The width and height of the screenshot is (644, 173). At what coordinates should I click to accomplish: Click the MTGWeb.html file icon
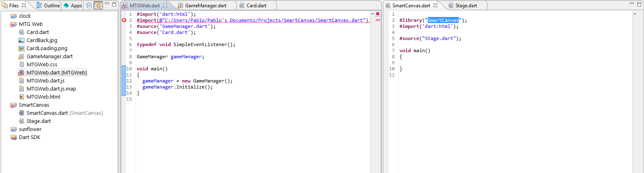(x=21, y=97)
